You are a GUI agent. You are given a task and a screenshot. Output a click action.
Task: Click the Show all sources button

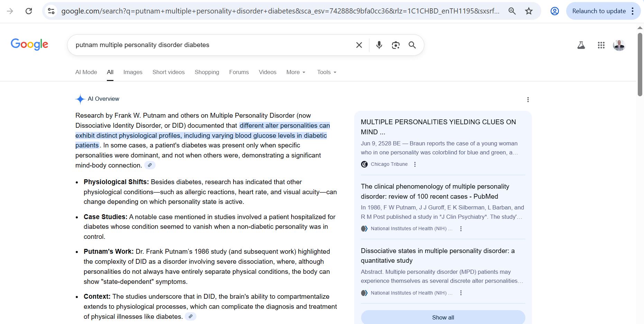pyautogui.click(x=443, y=317)
